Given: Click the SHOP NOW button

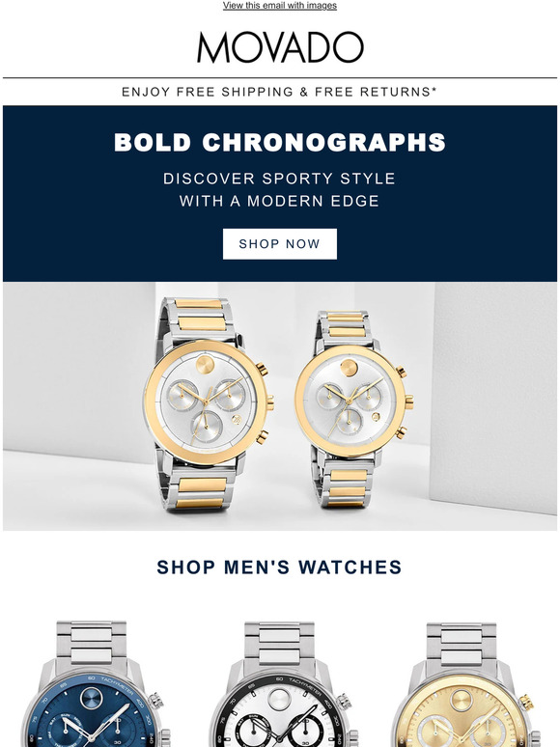Looking at the screenshot, I should pyautogui.click(x=280, y=244).
